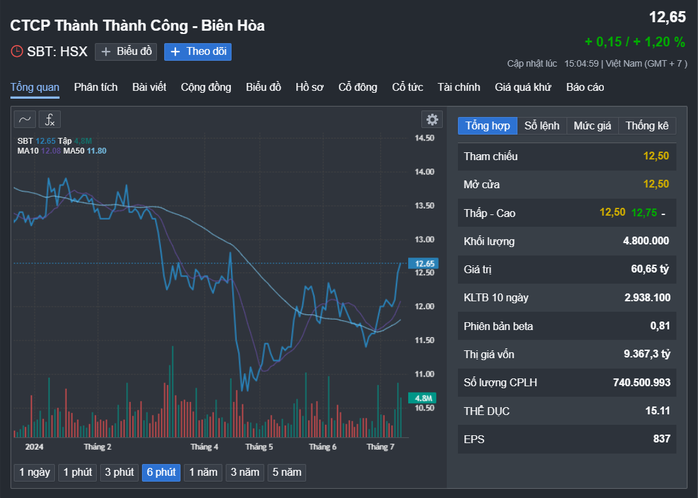Viewport: 698px width, 498px height.
Task: Open the Giá quá khứ tab
Action: tap(523, 87)
